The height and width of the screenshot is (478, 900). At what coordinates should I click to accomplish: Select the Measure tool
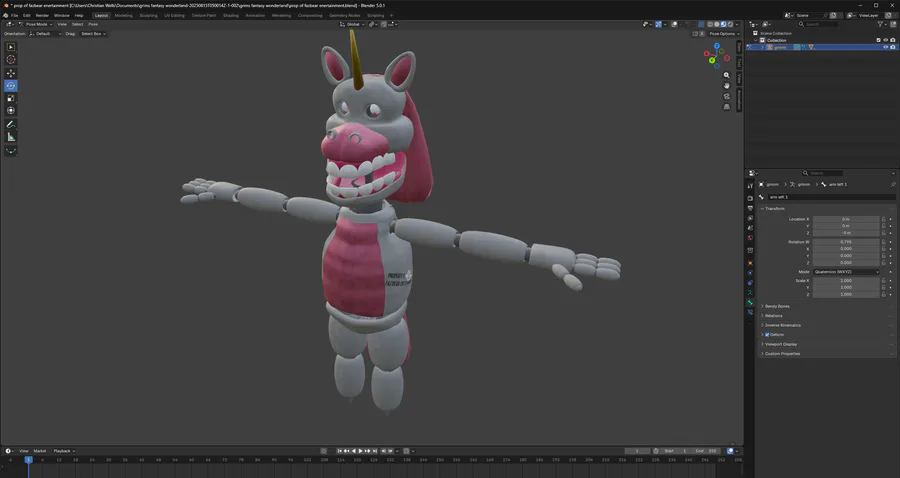pos(11,137)
